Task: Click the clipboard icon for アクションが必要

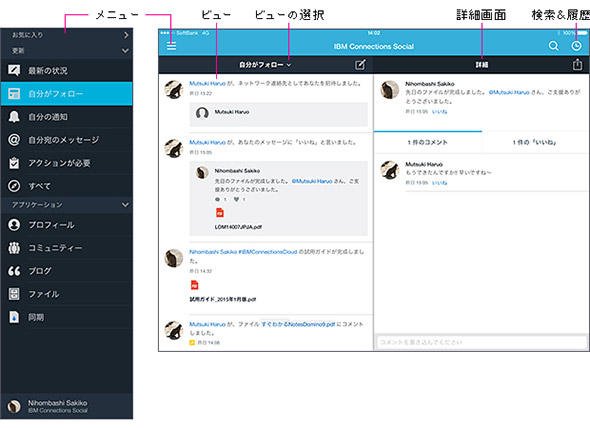Action: point(14,163)
